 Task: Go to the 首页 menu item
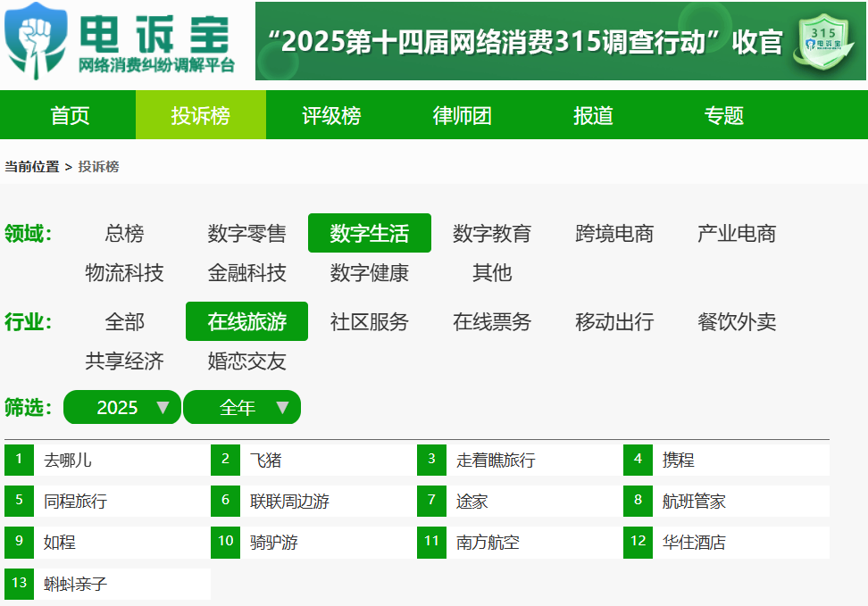[70, 114]
